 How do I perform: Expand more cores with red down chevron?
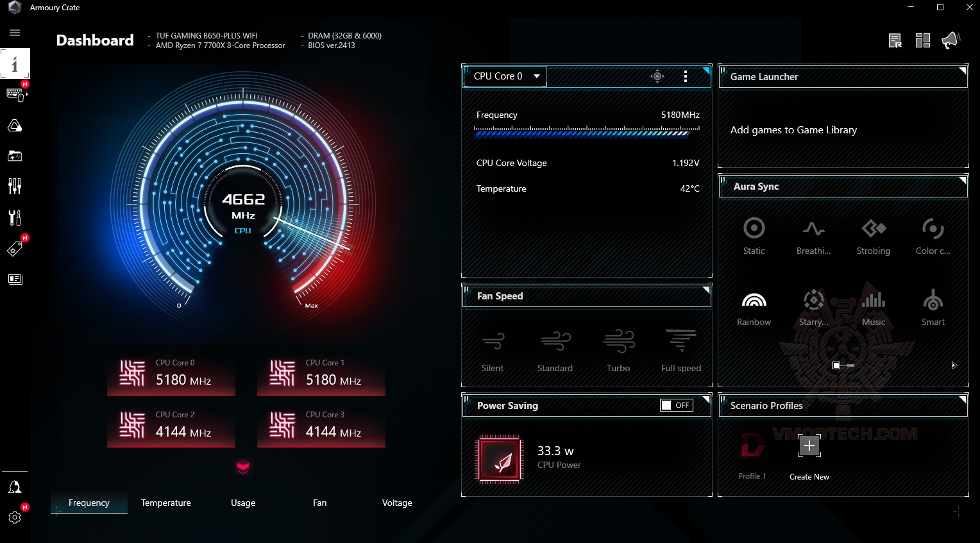(242, 467)
